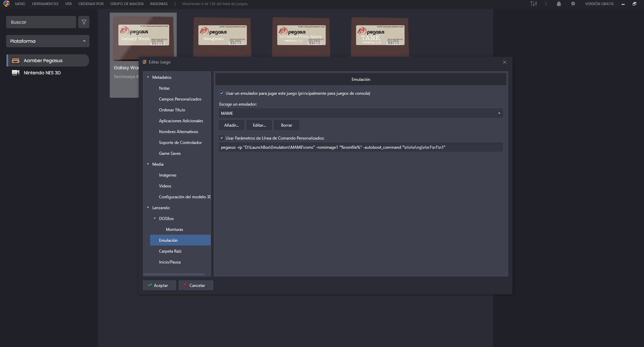
Task: Open the ORDENAR POR menu
Action: pos(91,4)
